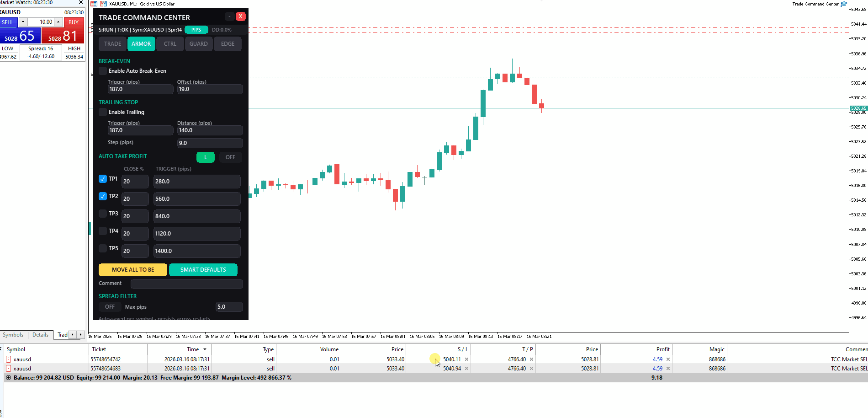
Task: Click the BUY button in Market Watch
Action: 74,22
